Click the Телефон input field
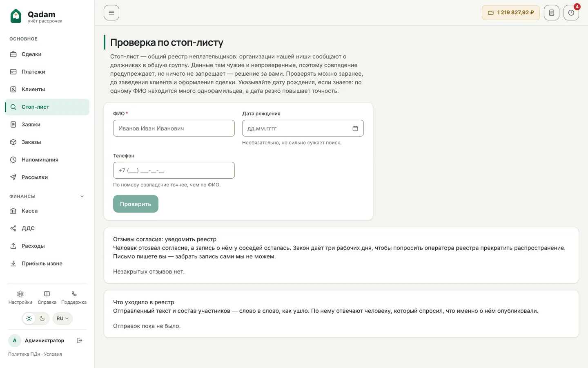Screen dimensions: 588x368 pos(174,171)
